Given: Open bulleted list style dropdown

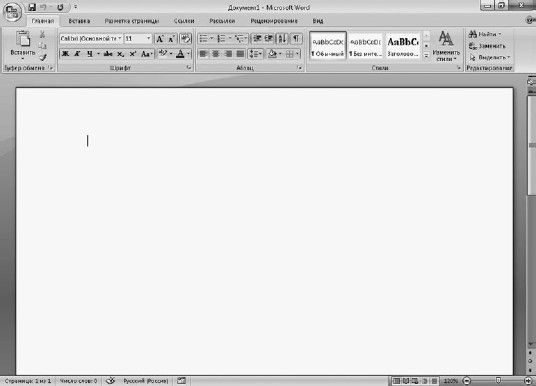Looking at the screenshot, I should coord(212,39).
